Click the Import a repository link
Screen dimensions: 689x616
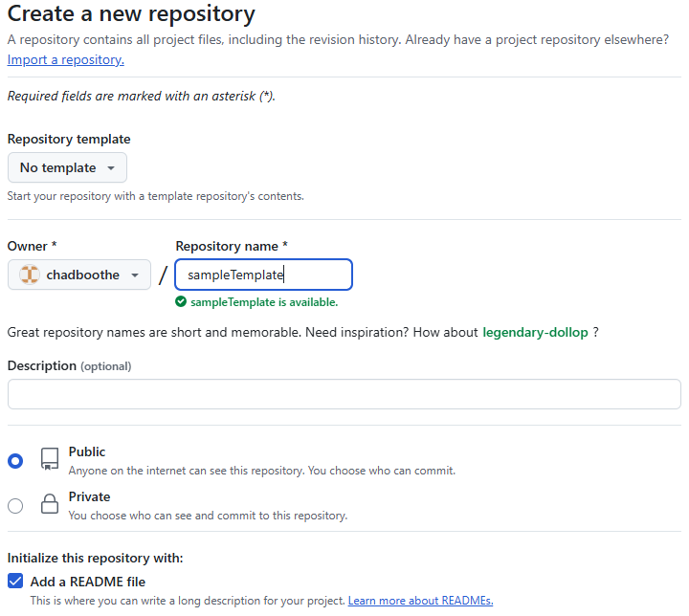coord(66,59)
